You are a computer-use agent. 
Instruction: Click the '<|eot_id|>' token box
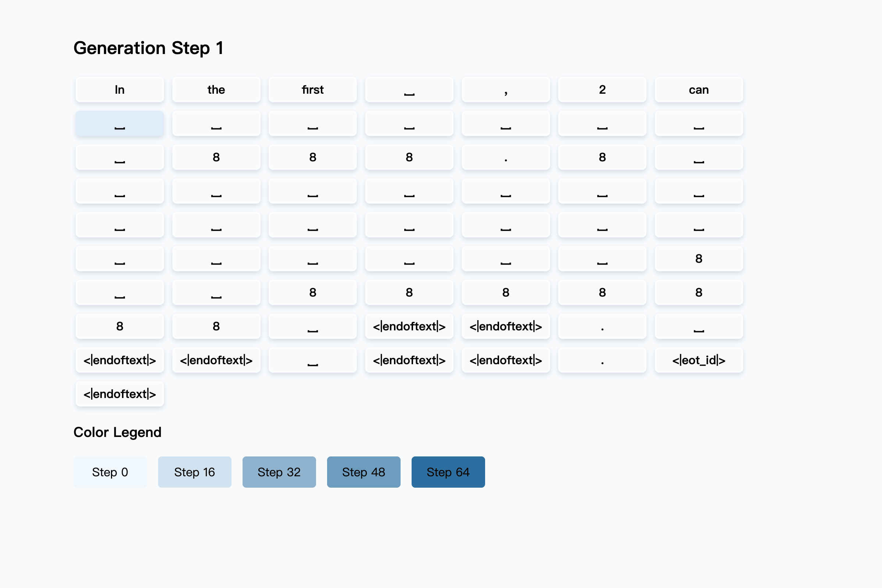click(x=698, y=360)
